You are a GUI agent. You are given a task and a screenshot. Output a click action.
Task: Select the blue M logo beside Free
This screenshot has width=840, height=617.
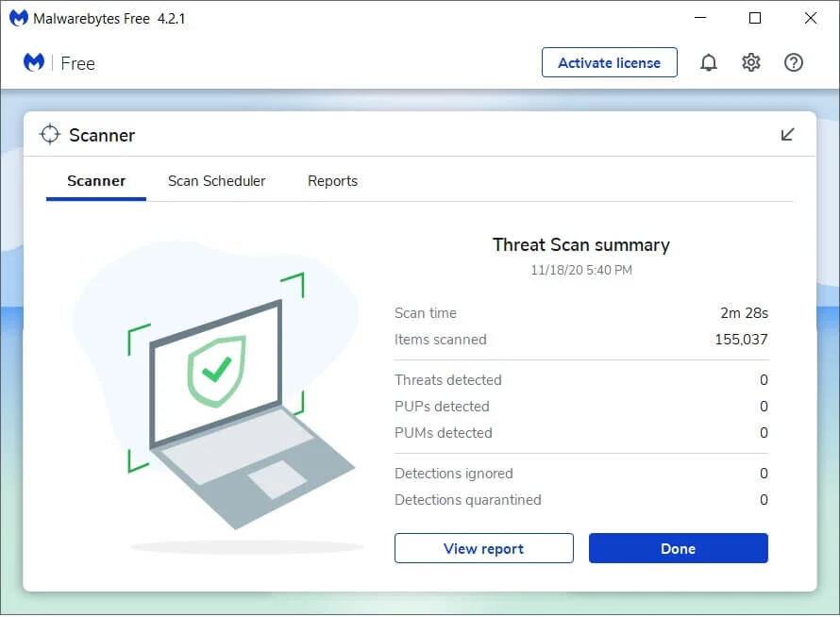tap(32, 62)
